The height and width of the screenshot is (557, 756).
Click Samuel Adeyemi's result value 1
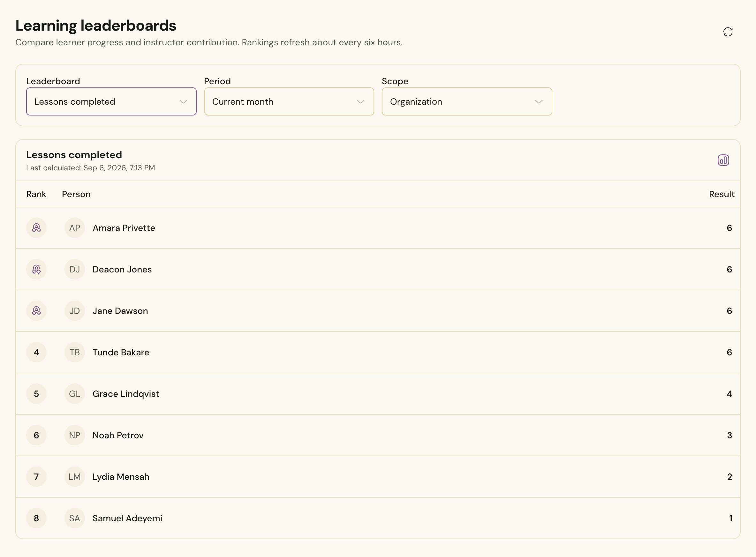point(730,518)
